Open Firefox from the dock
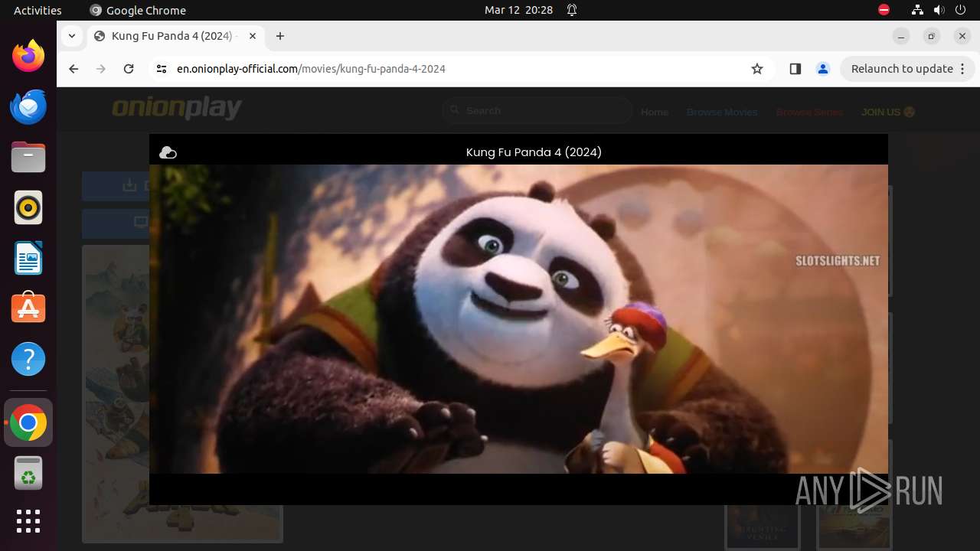Viewport: 980px width, 551px height. point(28,56)
